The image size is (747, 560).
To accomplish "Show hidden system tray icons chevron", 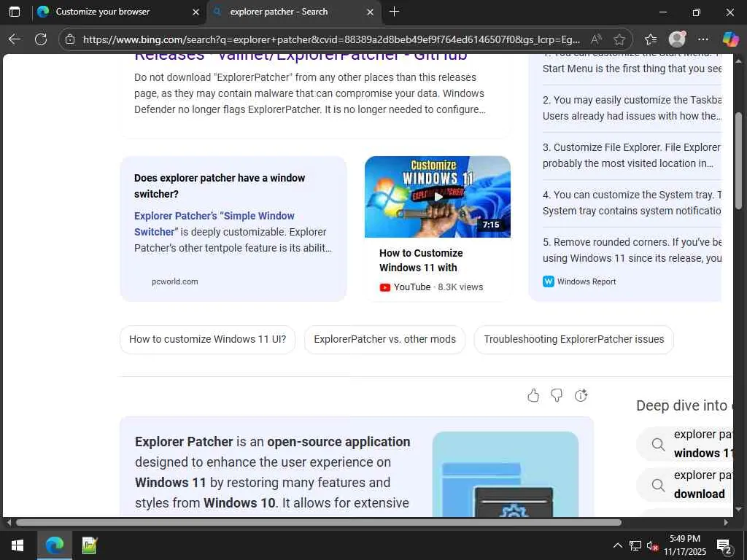I will click(617, 545).
